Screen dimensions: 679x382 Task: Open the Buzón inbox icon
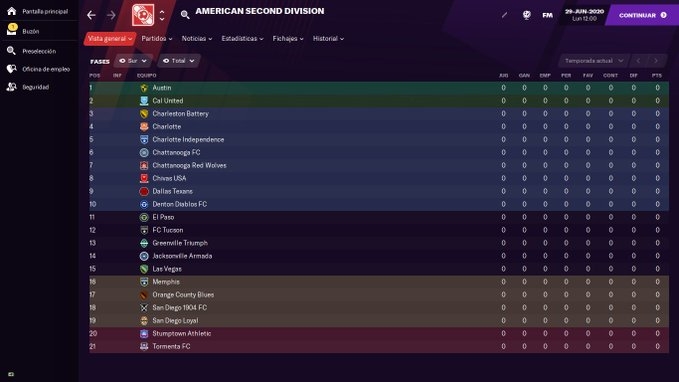(12, 30)
